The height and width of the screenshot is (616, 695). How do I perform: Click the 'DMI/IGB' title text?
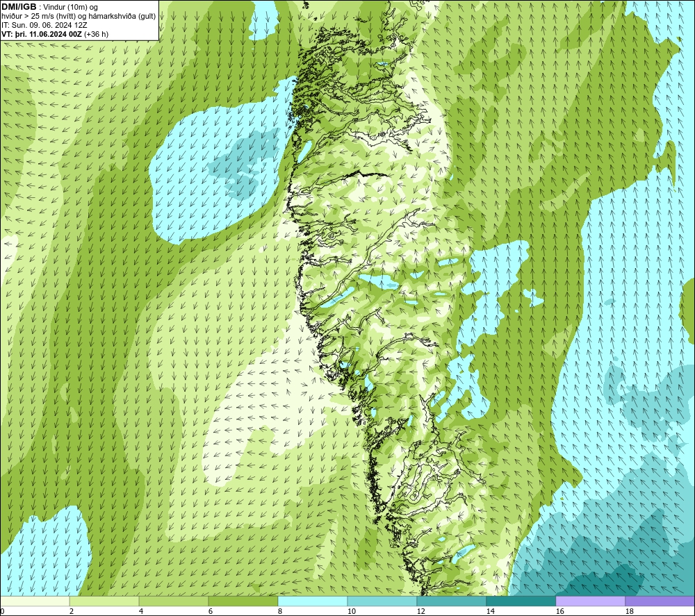coord(19,7)
